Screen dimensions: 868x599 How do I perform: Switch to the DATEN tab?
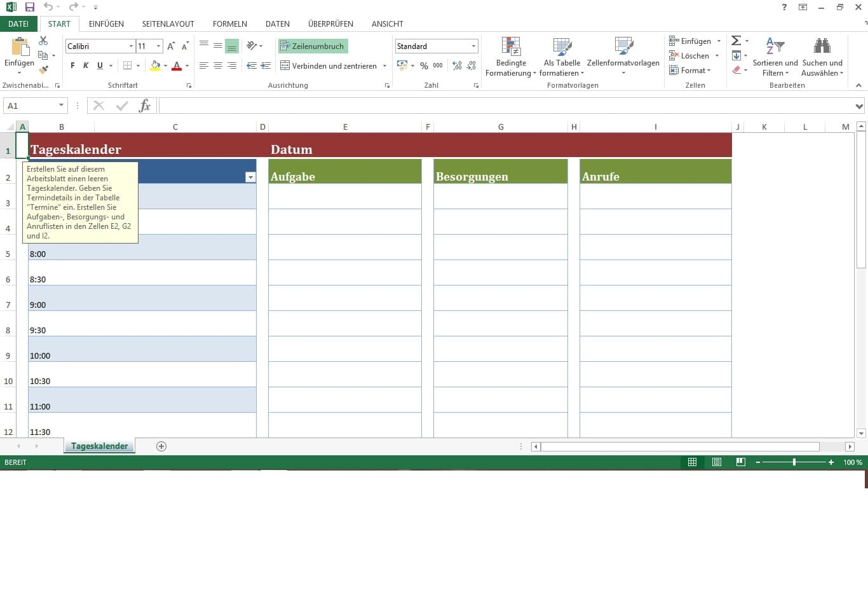click(x=278, y=24)
